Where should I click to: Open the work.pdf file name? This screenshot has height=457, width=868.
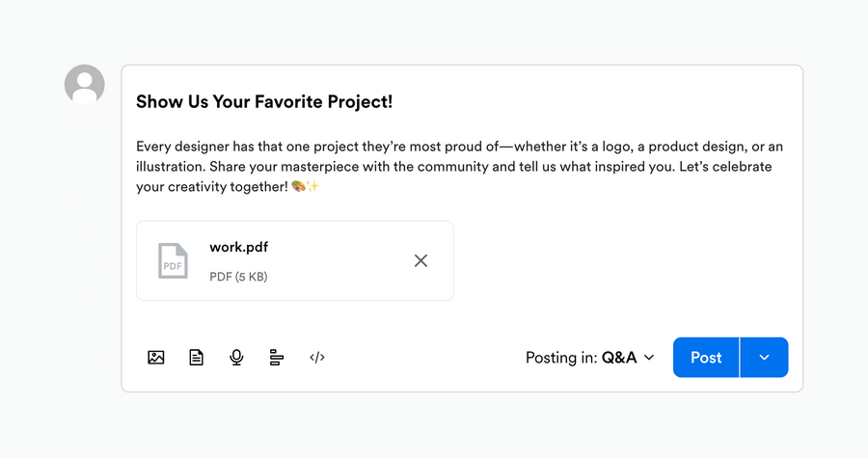(x=238, y=247)
